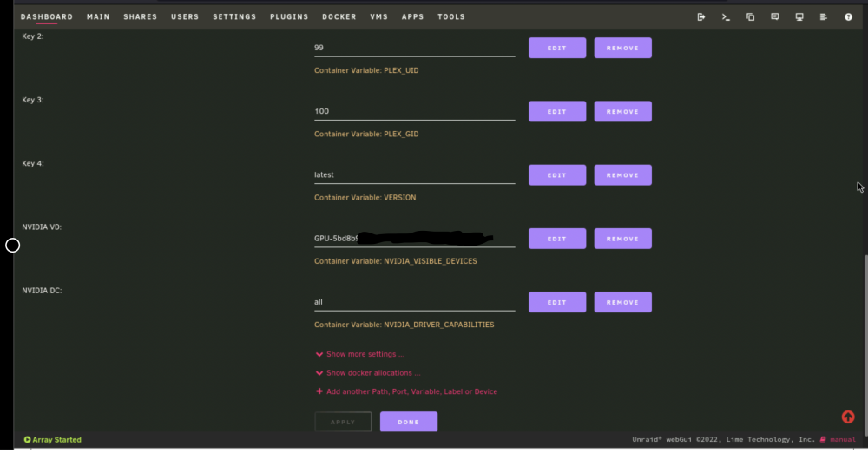Click the Key 3 field containing 100
This screenshot has height=453, width=868.
[x=415, y=111]
